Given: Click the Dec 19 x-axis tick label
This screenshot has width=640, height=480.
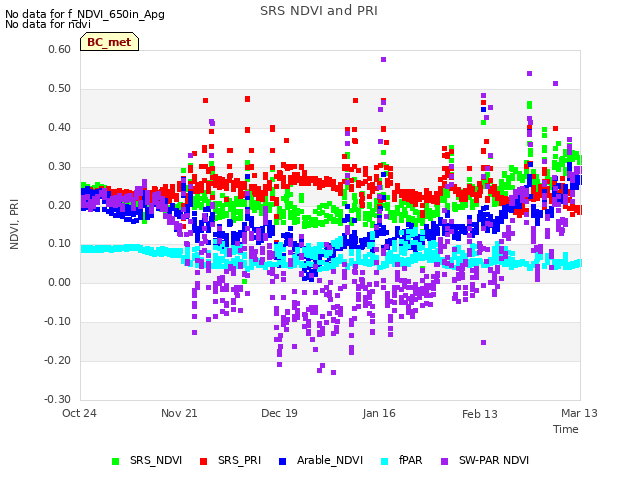Looking at the screenshot, I should 279,413.
